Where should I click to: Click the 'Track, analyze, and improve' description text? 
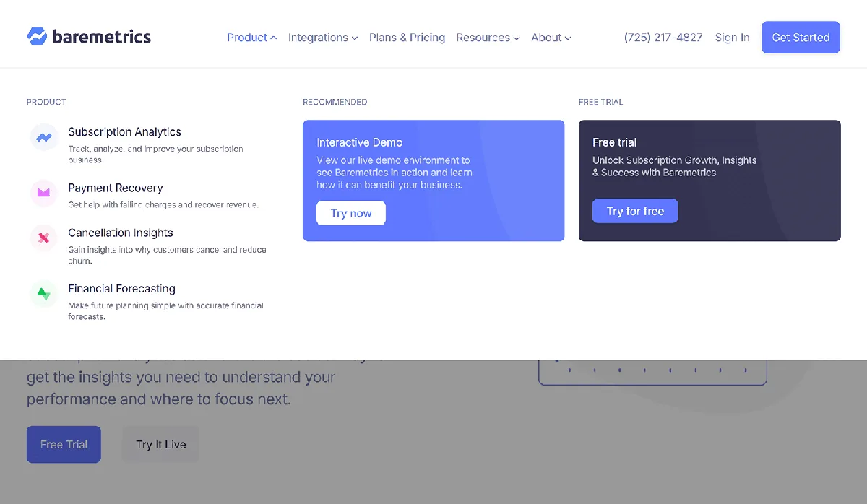click(155, 154)
